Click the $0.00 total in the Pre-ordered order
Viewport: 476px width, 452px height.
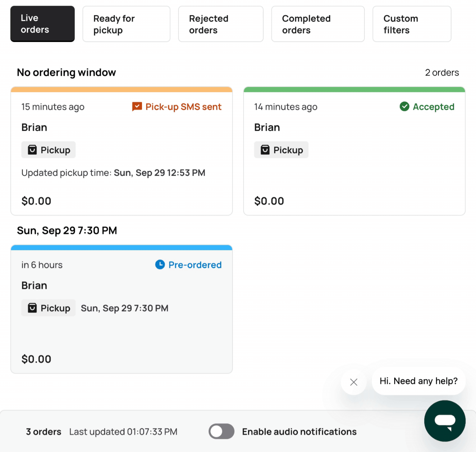click(x=36, y=359)
